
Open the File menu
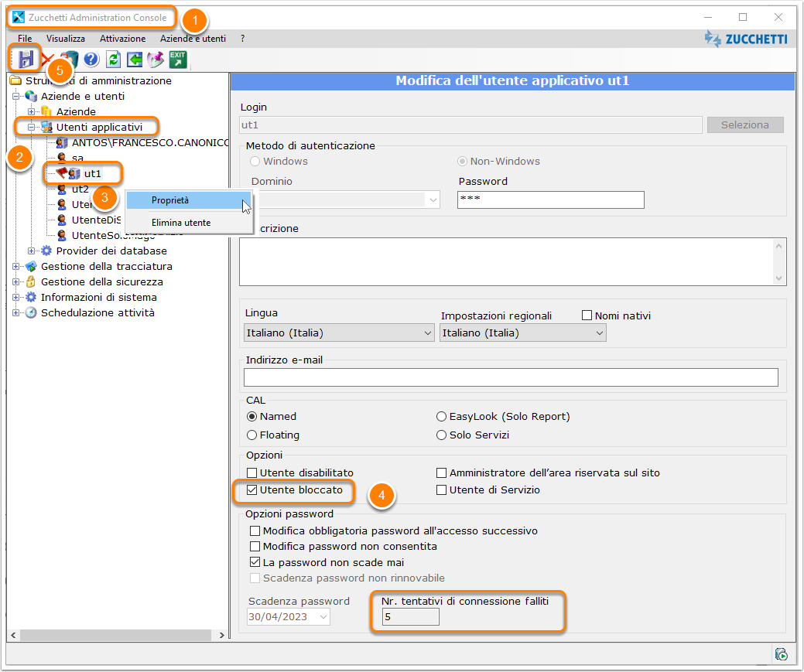point(25,39)
